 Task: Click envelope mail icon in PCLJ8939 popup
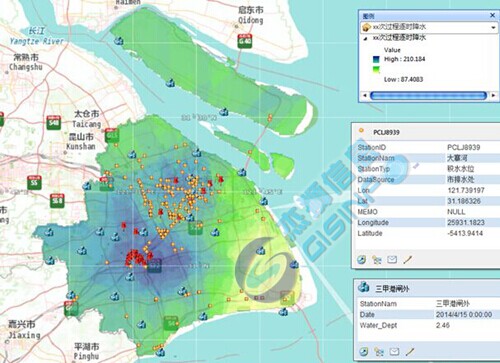[x=392, y=259]
